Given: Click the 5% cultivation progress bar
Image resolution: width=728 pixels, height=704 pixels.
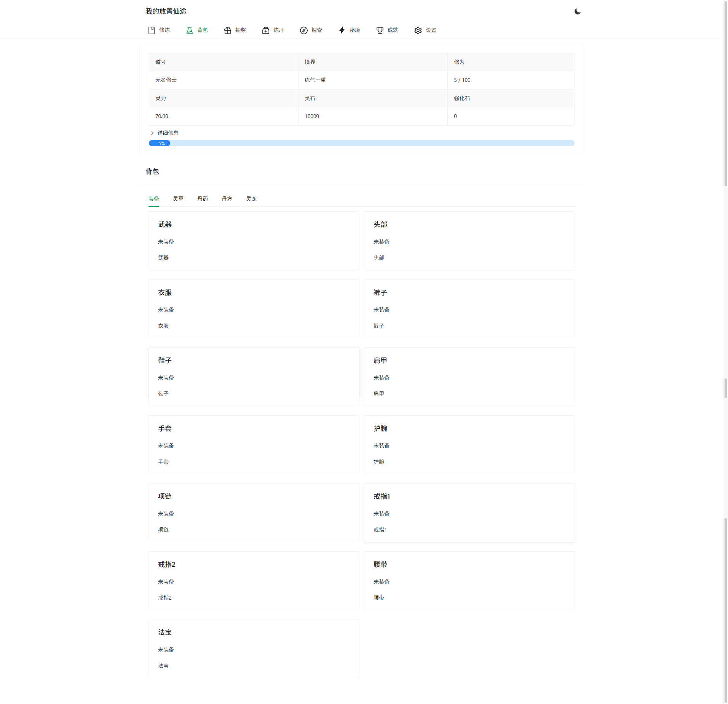Looking at the screenshot, I should pos(361,143).
